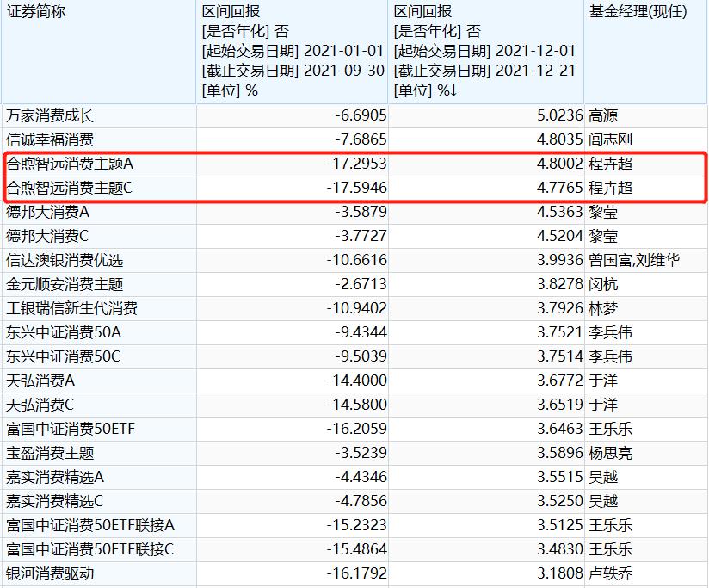The height and width of the screenshot is (588, 709).
Task: Click the managers 曾国富,刘维华
Action: (x=634, y=260)
